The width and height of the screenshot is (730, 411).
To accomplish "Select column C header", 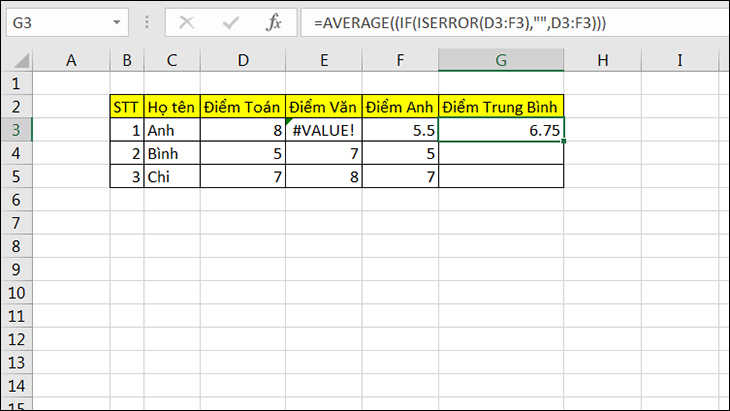I will pyautogui.click(x=172, y=60).
